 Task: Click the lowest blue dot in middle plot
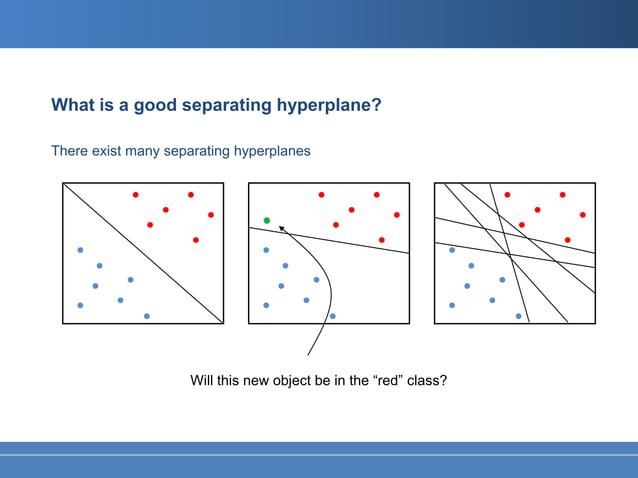click(333, 316)
